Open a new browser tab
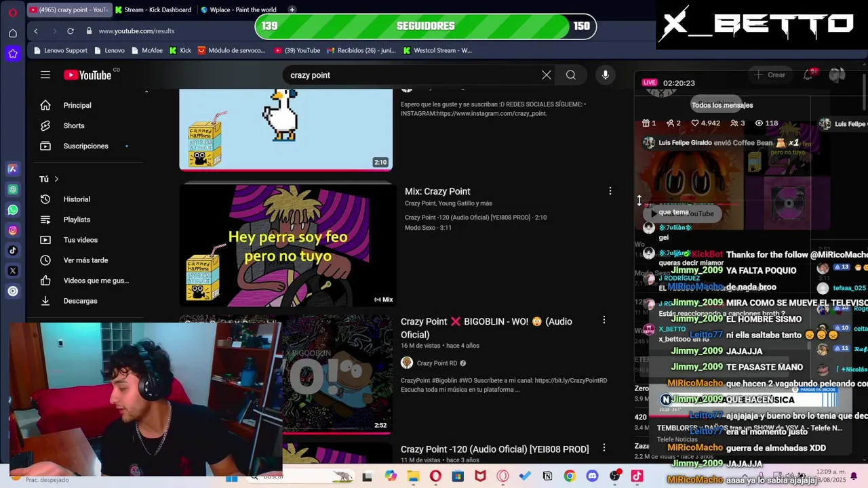 pyautogui.click(x=292, y=9)
